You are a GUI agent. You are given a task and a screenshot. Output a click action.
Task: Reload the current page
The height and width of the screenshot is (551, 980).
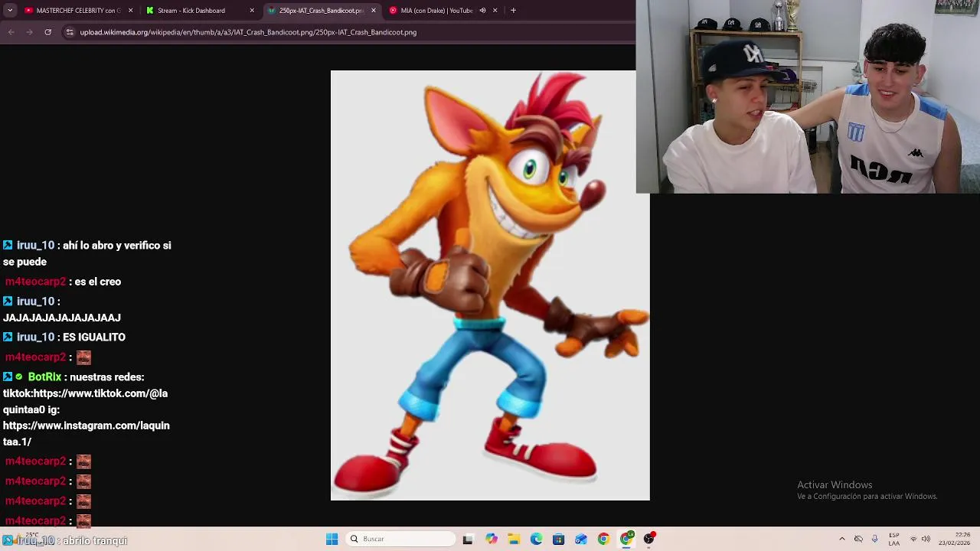[x=47, y=32]
